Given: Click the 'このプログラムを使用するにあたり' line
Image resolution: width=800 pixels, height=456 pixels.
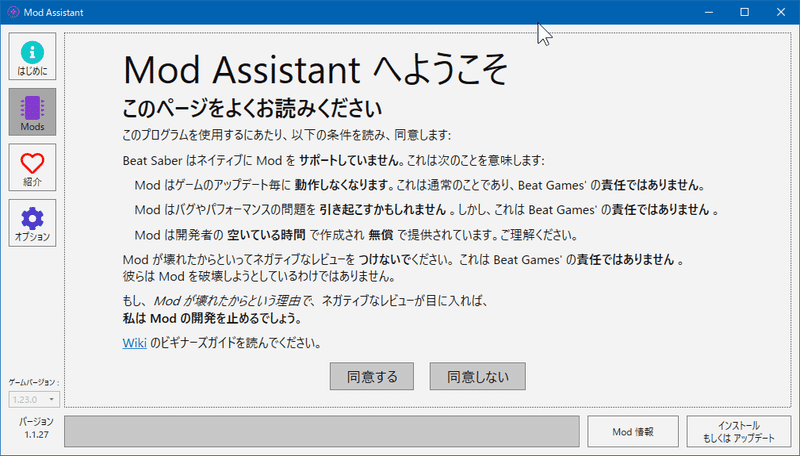Looking at the screenshot, I should tap(287, 135).
